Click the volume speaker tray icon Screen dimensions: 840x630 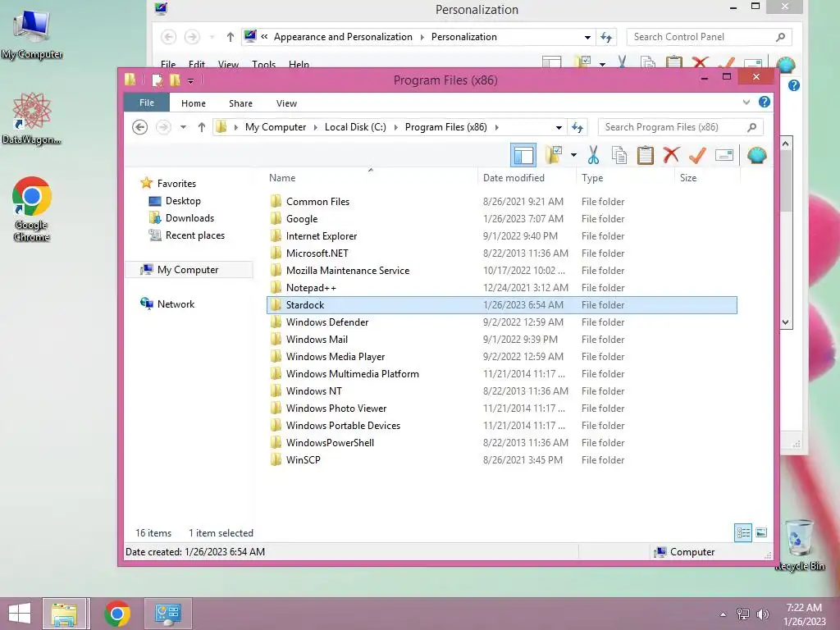762,614
